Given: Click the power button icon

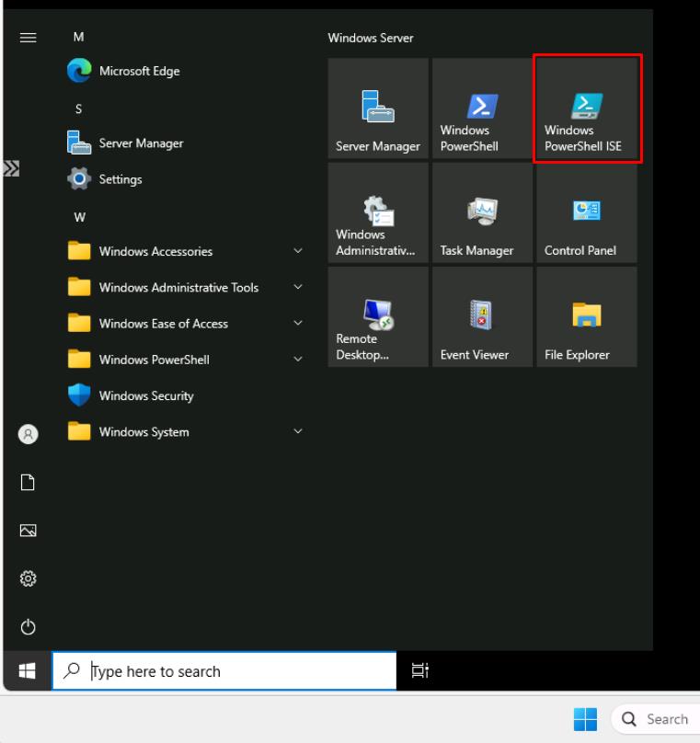Looking at the screenshot, I should click(x=28, y=627).
